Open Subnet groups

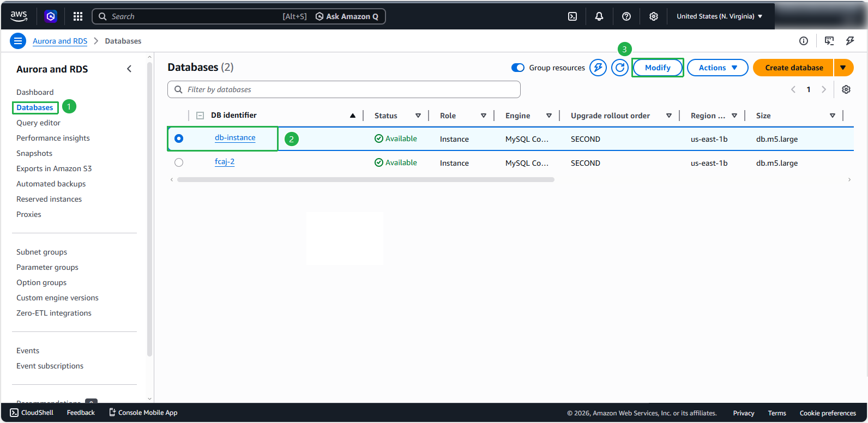coord(41,252)
